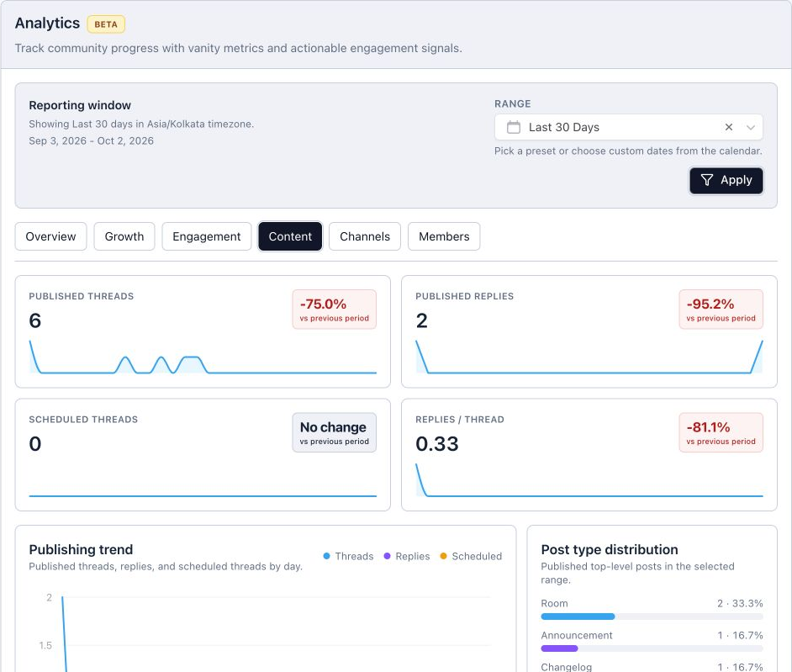Screen dimensions: 792x672
Task: Click the Published Threads sparkline chart
Action: coord(203,357)
